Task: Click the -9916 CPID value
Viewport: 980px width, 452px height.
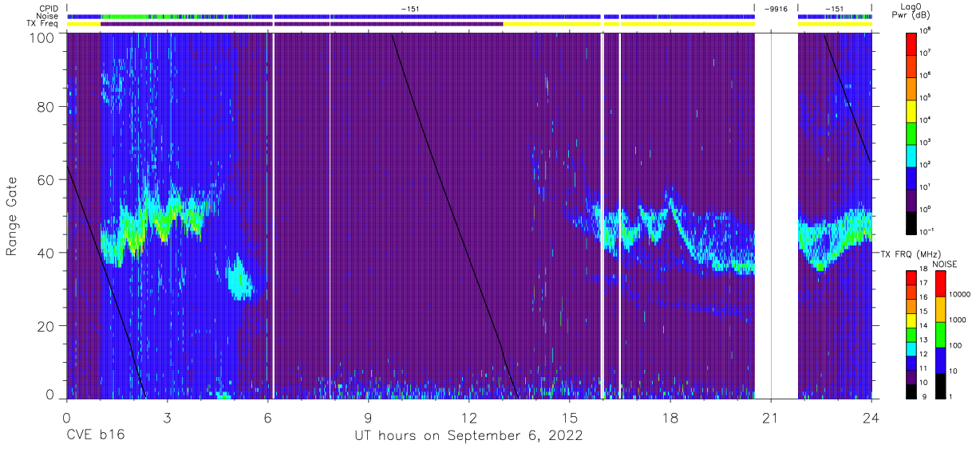Action: (x=776, y=9)
